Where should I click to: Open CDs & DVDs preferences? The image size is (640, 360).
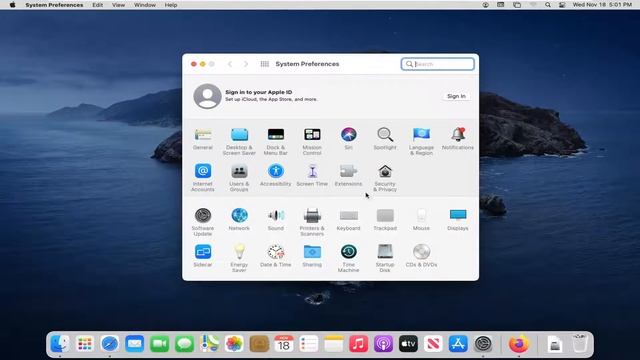(421, 256)
